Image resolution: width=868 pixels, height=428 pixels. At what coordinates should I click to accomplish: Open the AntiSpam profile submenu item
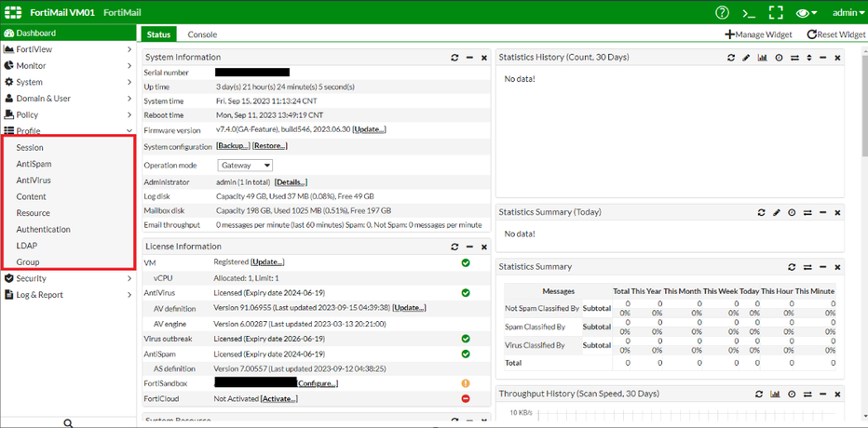[34, 164]
